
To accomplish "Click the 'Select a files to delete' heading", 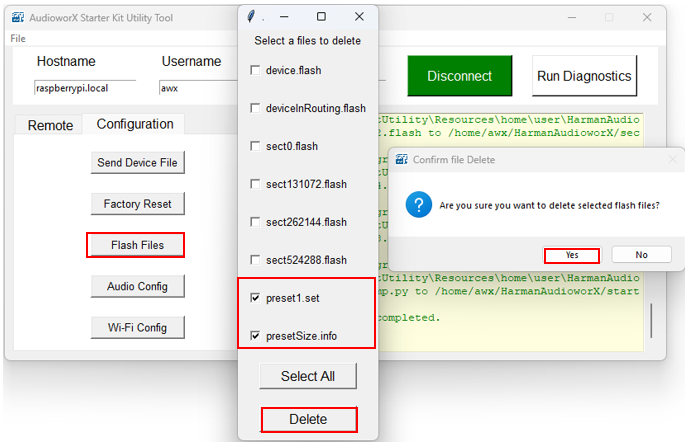I will tap(308, 41).
